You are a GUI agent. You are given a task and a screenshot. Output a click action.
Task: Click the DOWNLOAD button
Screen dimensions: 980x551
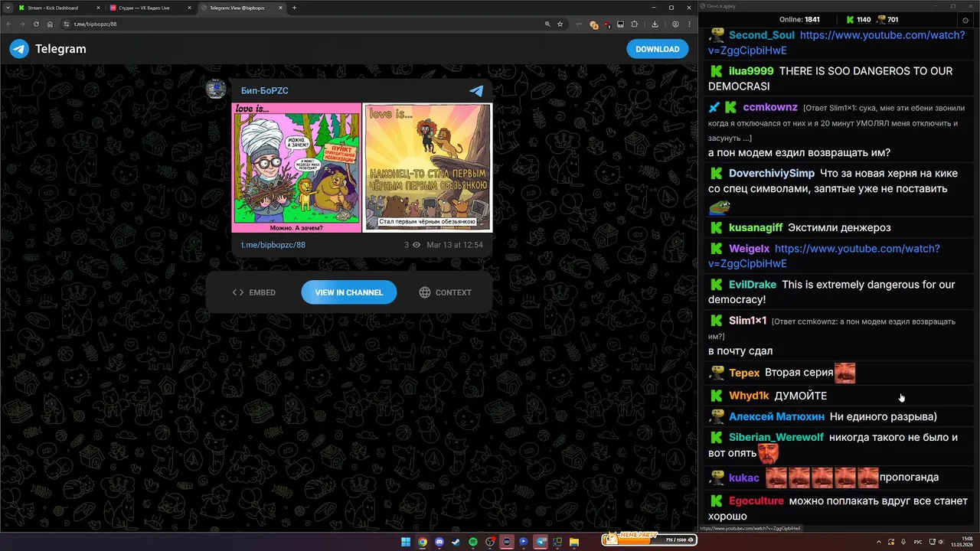coord(657,49)
